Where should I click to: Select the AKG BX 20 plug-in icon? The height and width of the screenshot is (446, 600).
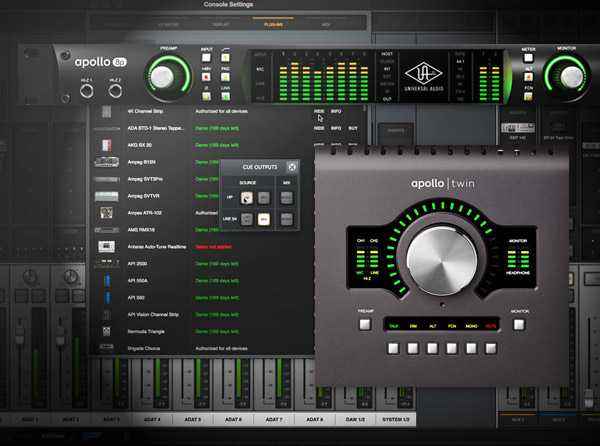tap(106, 145)
